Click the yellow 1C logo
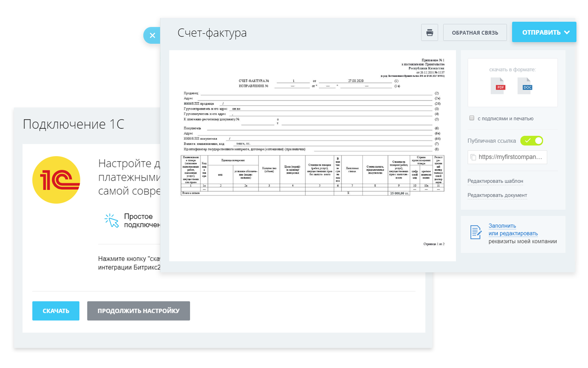Screen dimensions: 588x368 coord(56,180)
